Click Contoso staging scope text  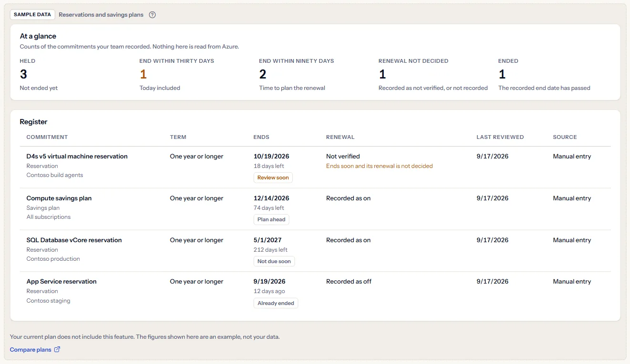[49, 301]
